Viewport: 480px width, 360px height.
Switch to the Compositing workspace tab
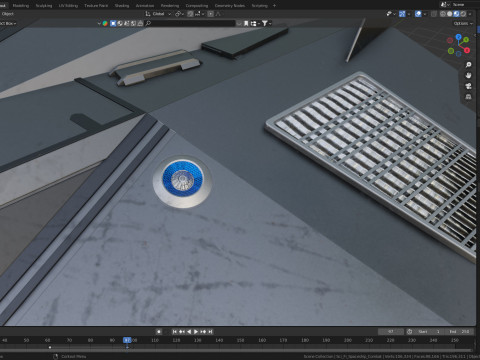pos(197,6)
